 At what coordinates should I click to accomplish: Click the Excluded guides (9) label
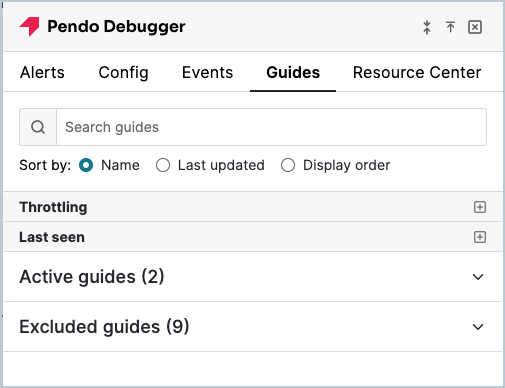coord(104,327)
